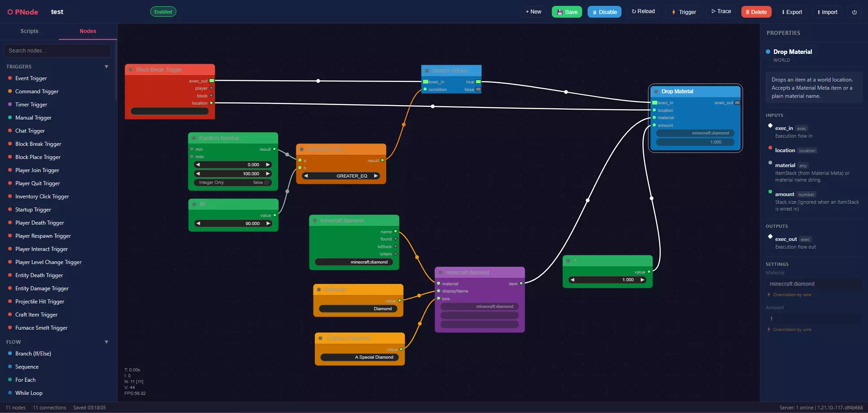Click exec_out port on Block Break Trigger node
This screenshot has height=413, width=868.
pos(212,81)
